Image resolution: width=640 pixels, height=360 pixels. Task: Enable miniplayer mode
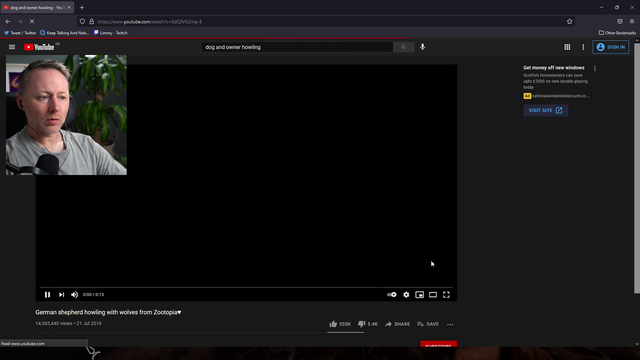419,294
